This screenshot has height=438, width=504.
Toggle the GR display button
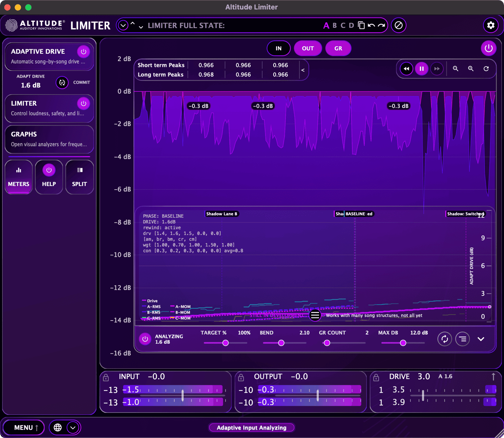[x=338, y=48]
